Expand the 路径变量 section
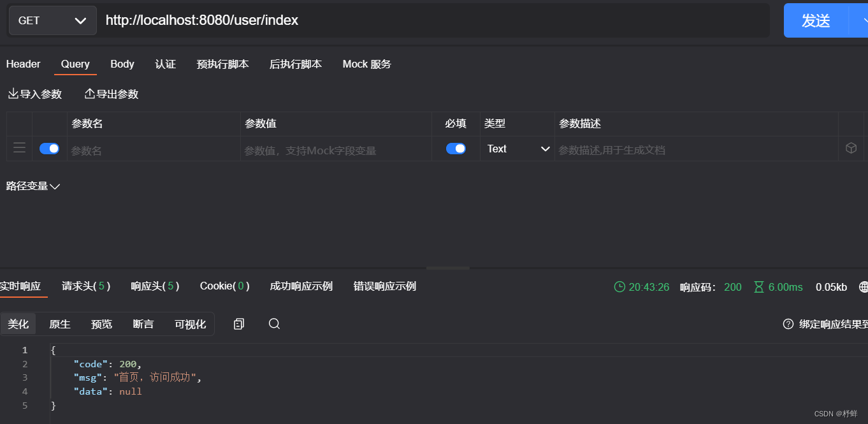The height and width of the screenshot is (424, 868). pyautogui.click(x=33, y=186)
